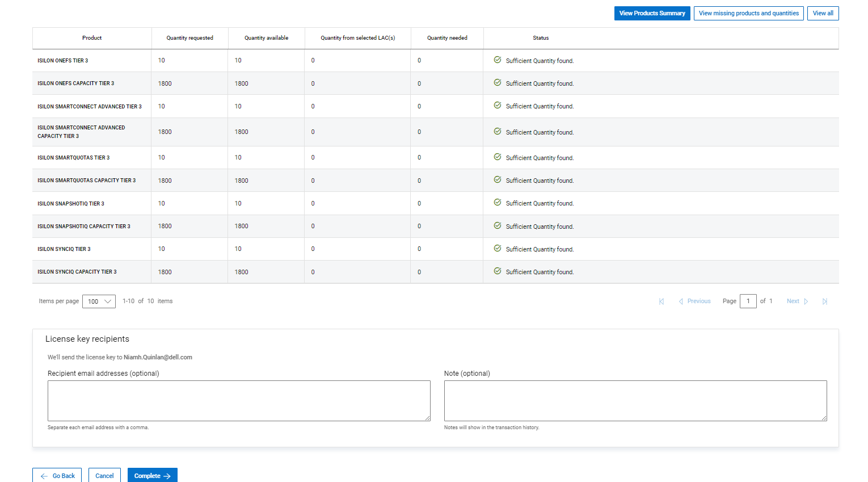Click the green checkmark icon for ISILON ONEFS TIER 3
Viewport: 868px width, 482px height.
[498, 60]
